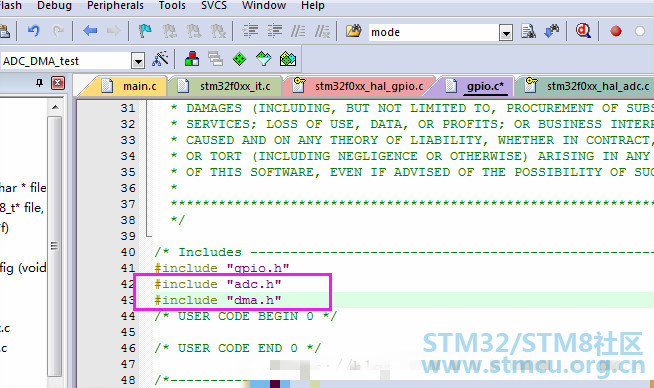This screenshot has width=654, height=388.
Task: Start the debug session with the magnifier icon
Action: pyautogui.click(x=583, y=31)
